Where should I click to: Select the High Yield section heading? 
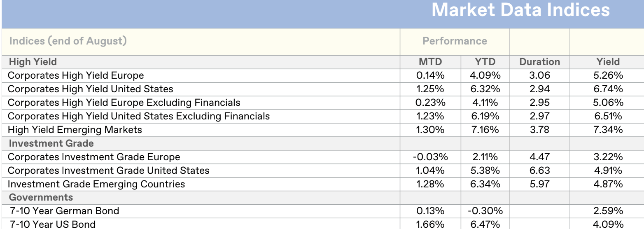(x=33, y=62)
